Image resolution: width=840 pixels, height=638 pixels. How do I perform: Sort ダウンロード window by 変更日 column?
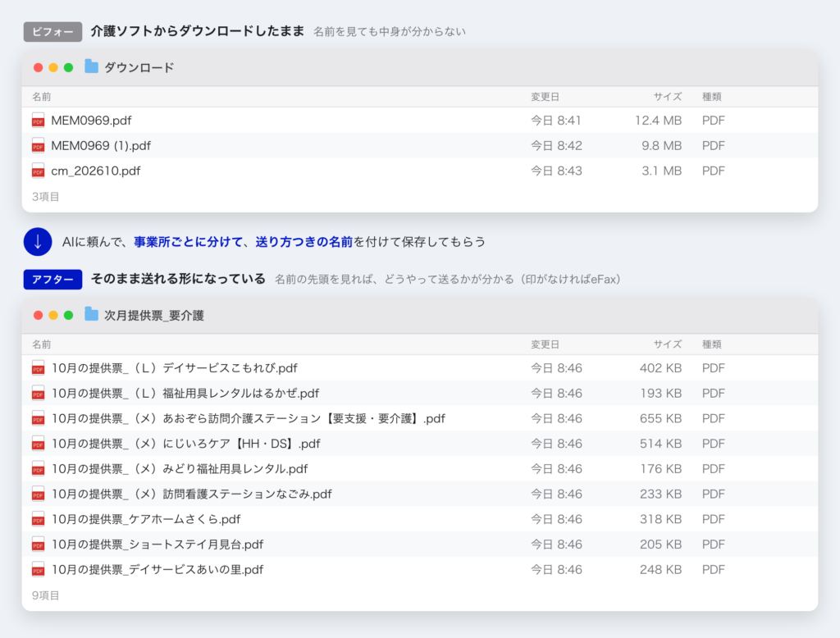click(x=545, y=97)
